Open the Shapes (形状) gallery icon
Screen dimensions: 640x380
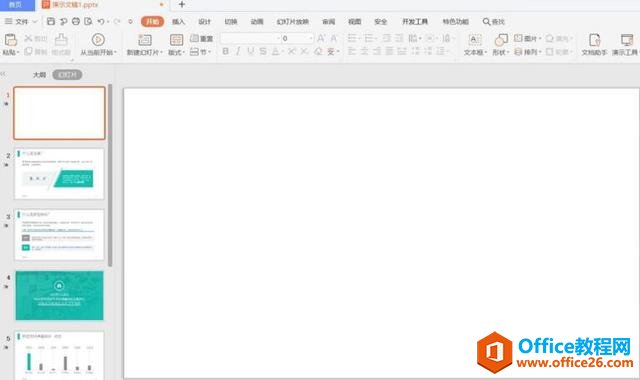click(x=501, y=40)
